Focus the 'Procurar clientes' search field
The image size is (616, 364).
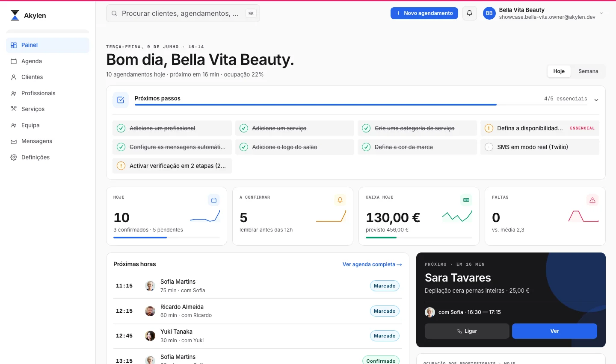tap(183, 13)
